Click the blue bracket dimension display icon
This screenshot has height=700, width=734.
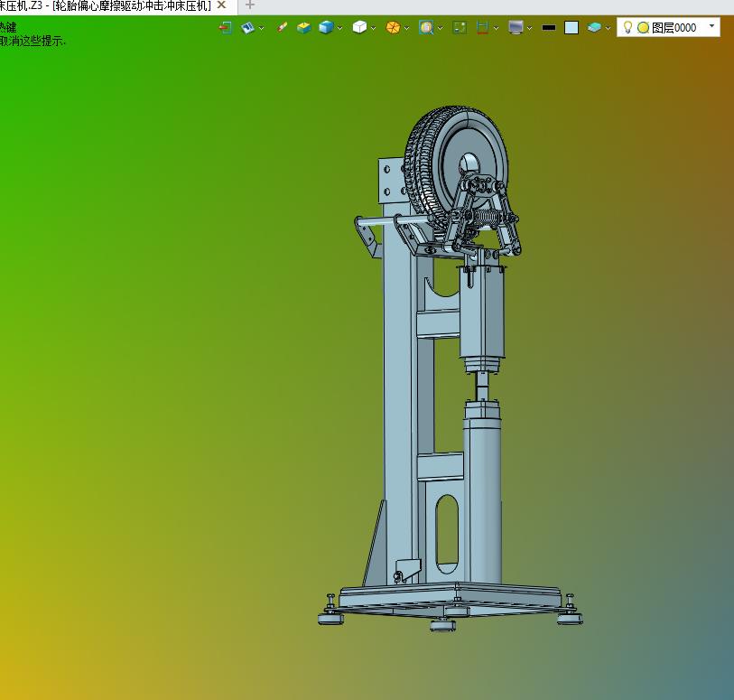(x=482, y=28)
